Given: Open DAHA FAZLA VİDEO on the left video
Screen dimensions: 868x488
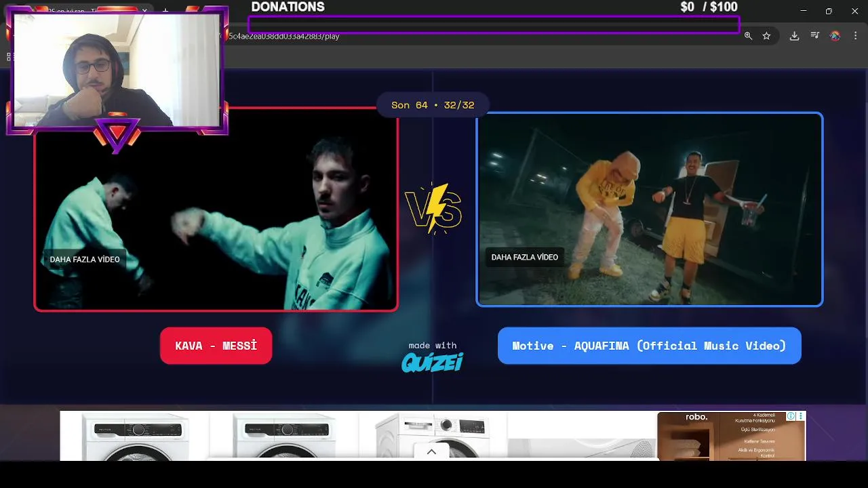Looking at the screenshot, I should click(85, 260).
